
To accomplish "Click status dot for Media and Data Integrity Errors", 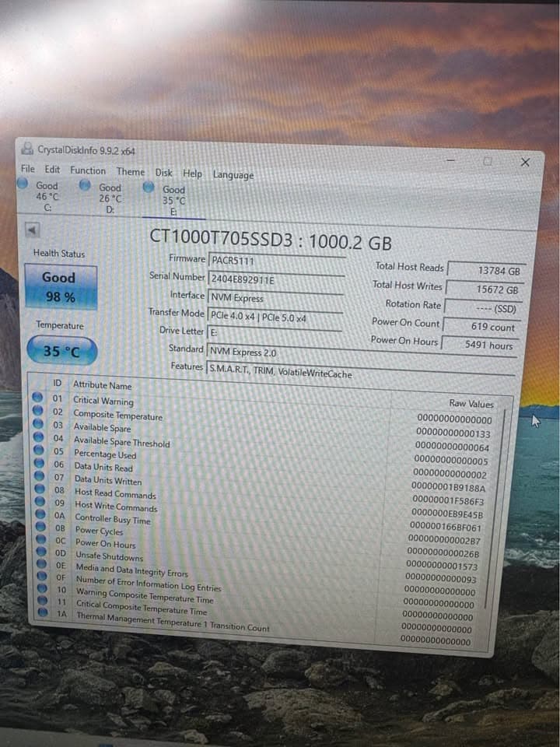I will coord(42,563).
